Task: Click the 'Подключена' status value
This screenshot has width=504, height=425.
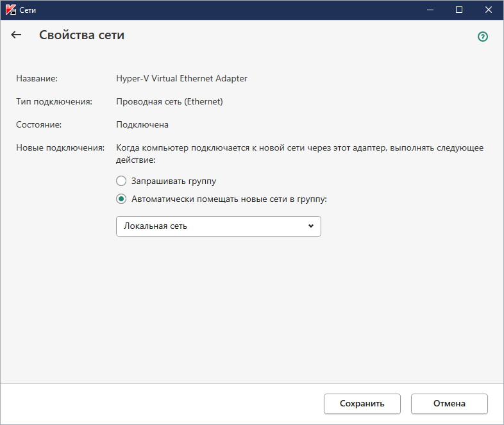Action: pos(142,124)
